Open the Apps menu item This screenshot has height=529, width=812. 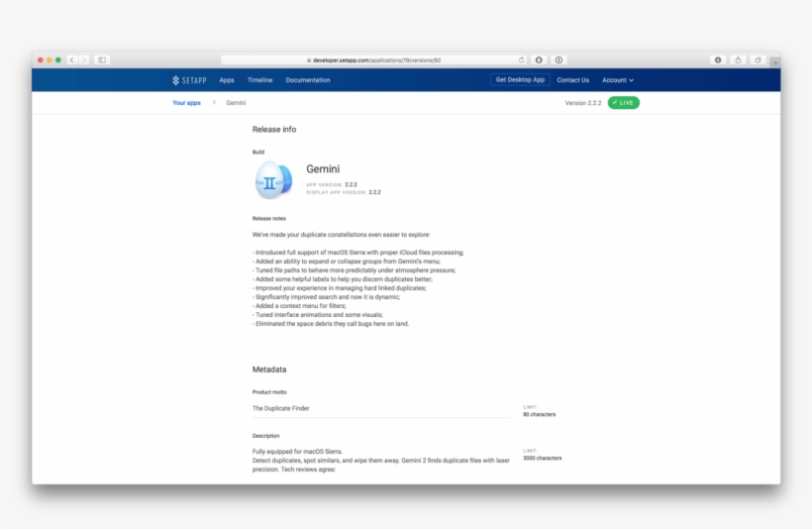(x=227, y=80)
